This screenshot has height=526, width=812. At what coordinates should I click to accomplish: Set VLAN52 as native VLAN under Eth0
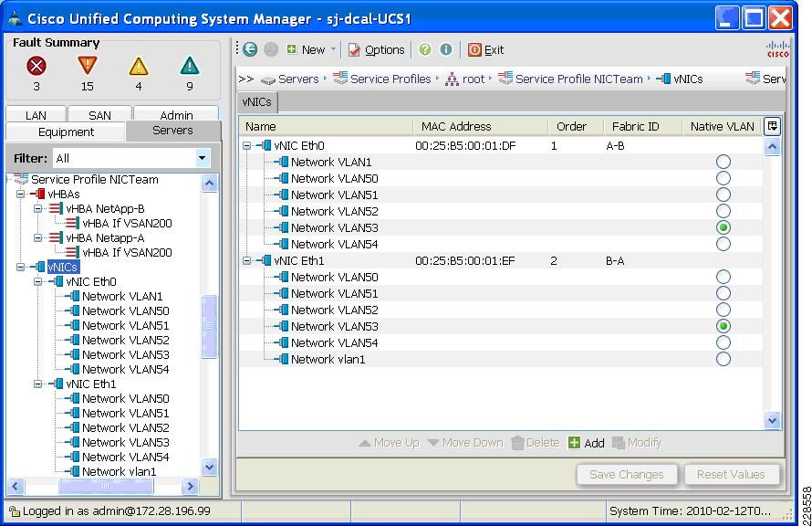[x=724, y=211]
